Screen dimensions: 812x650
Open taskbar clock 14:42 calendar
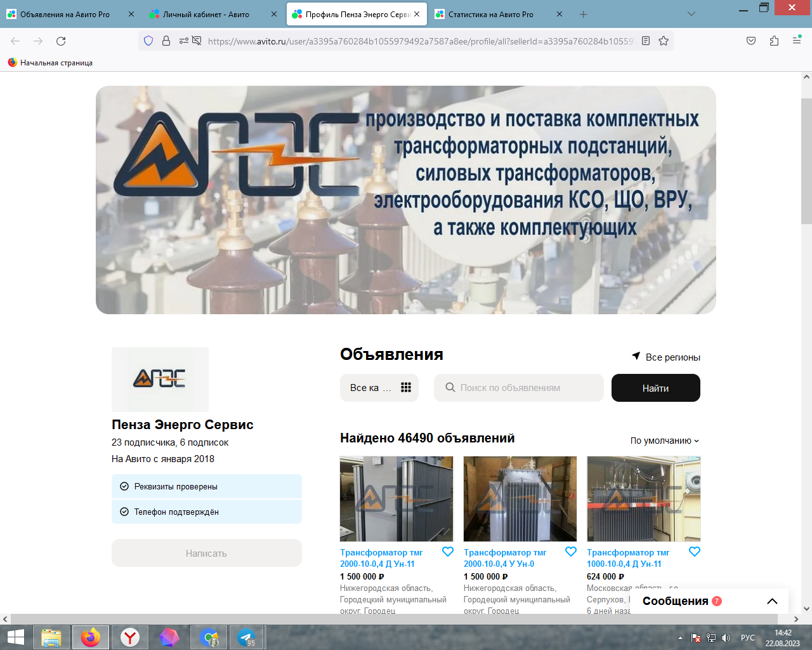(783, 638)
